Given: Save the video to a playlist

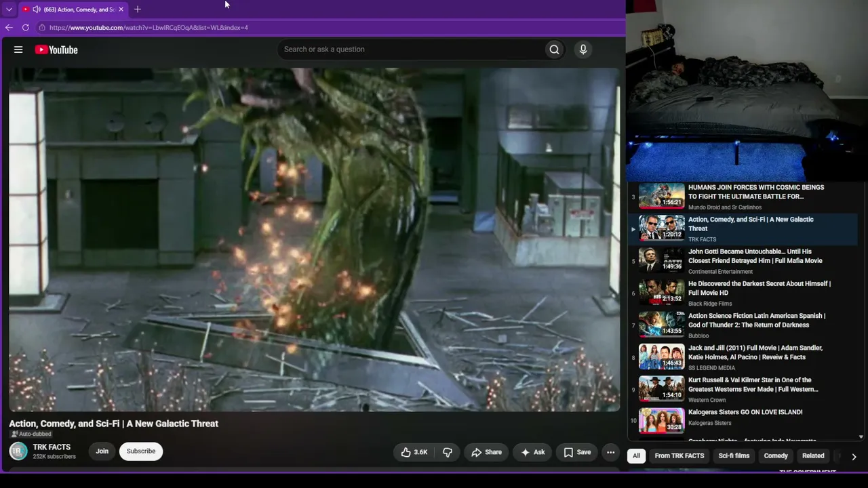Looking at the screenshot, I should point(577,452).
